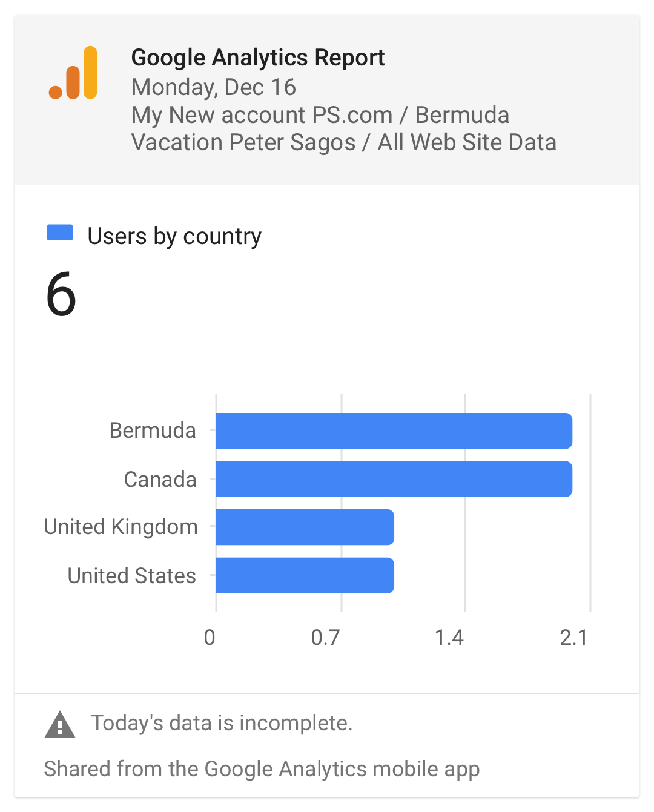Click Shared from Google Analytics mobile app text
This screenshot has height=812, width=654.
click(262, 769)
